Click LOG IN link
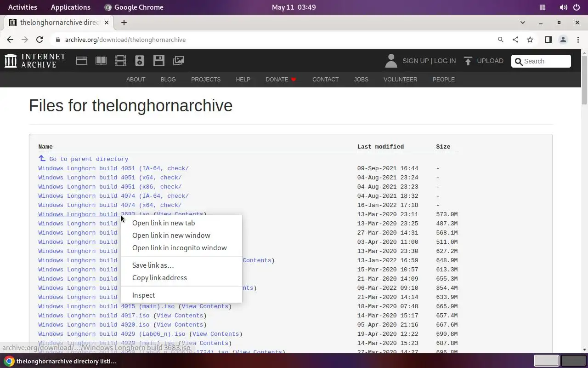Image resolution: width=588 pixels, height=368 pixels. coord(445,61)
